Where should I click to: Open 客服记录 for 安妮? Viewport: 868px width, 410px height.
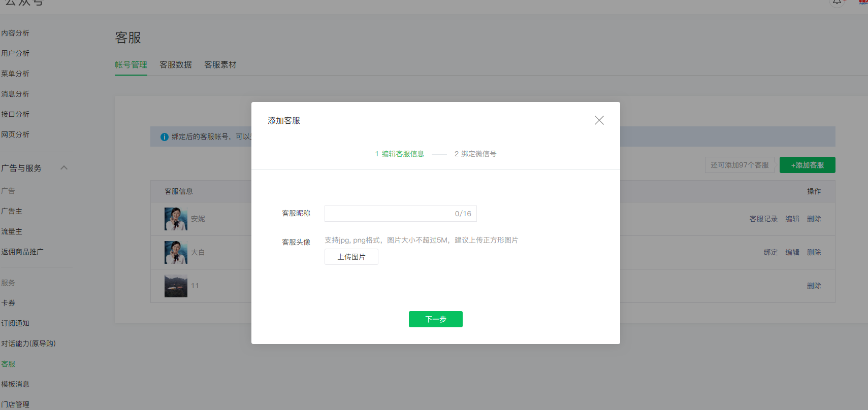[x=763, y=219]
